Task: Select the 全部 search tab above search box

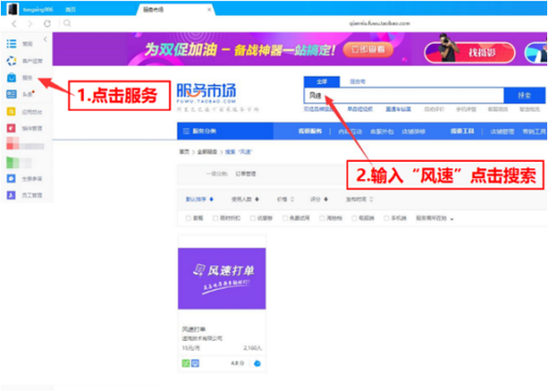Action: pos(319,80)
